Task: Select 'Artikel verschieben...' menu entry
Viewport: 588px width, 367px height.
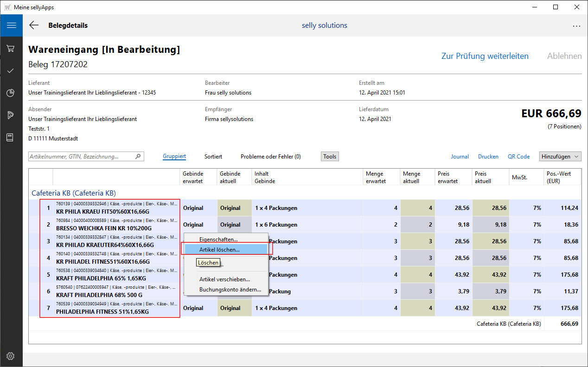Action: coord(224,279)
